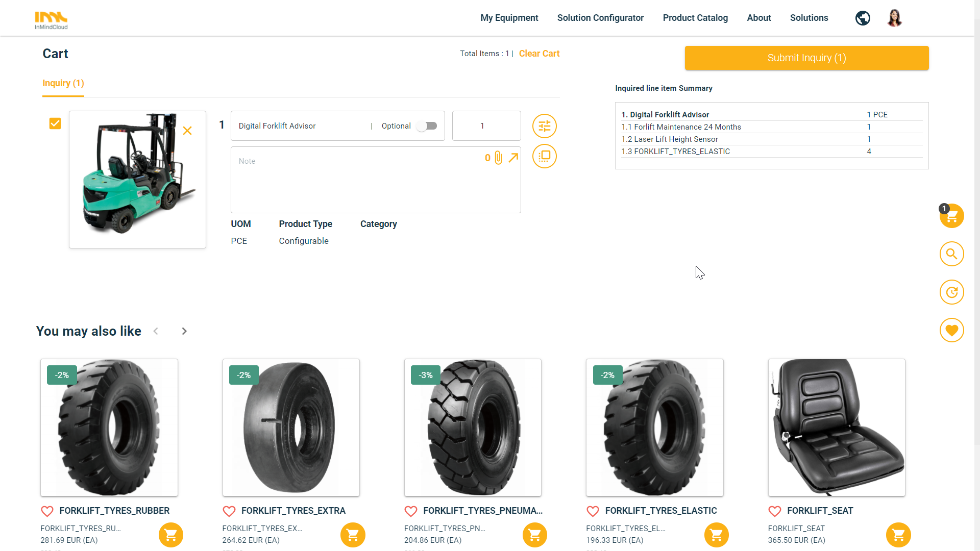The width and height of the screenshot is (980, 551).
Task: Uncheck the Digital Forklift Advisor checkbox
Action: [x=55, y=123]
